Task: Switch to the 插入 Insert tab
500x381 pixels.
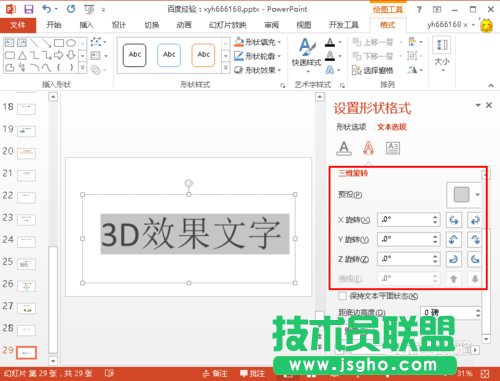Action: tap(86, 25)
